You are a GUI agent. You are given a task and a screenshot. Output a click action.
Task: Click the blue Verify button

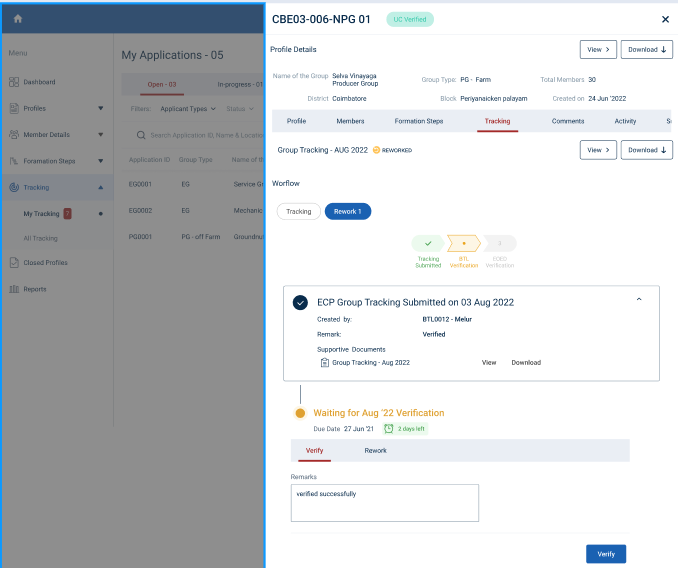(x=606, y=553)
